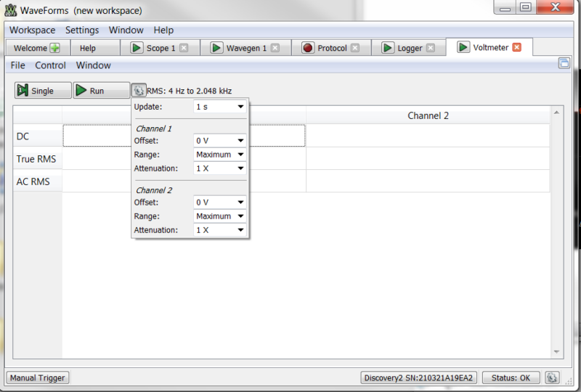
Task: Open the Workspace menu
Action: (x=32, y=30)
